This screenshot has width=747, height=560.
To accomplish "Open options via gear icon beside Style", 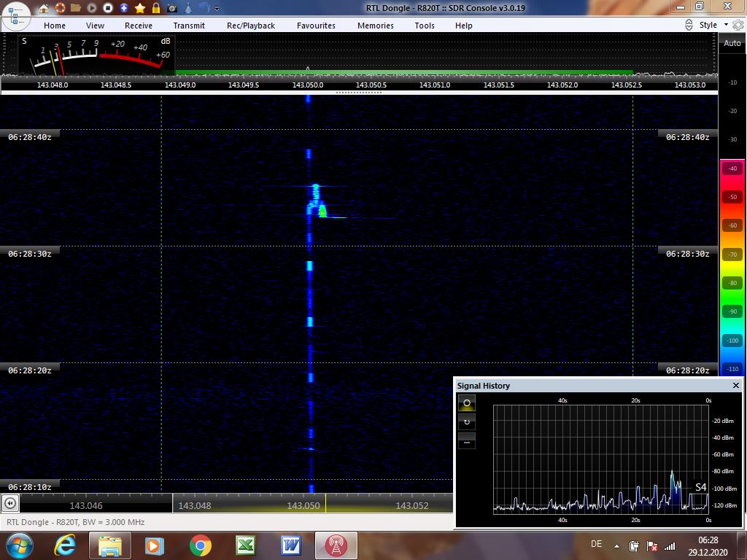I will click(x=738, y=25).
